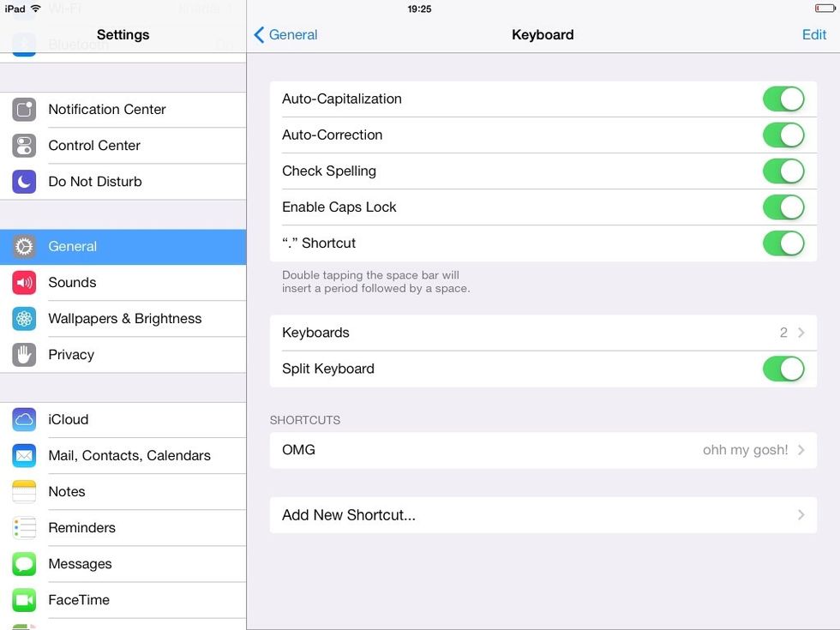
Task: Expand Add New Shortcut
Action: tap(543, 515)
